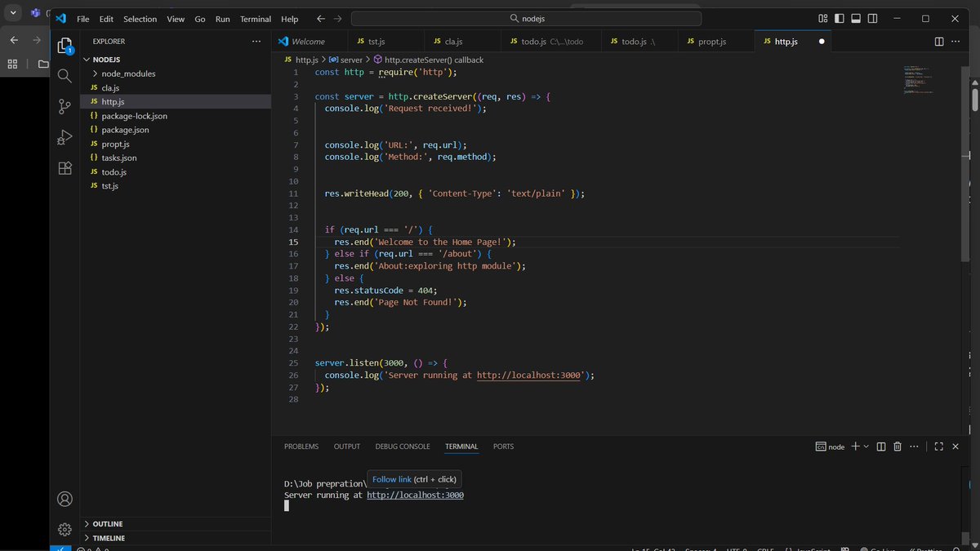Switch to the PROBLEMS panel tab
This screenshot has height=551, width=980.
click(x=301, y=447)
